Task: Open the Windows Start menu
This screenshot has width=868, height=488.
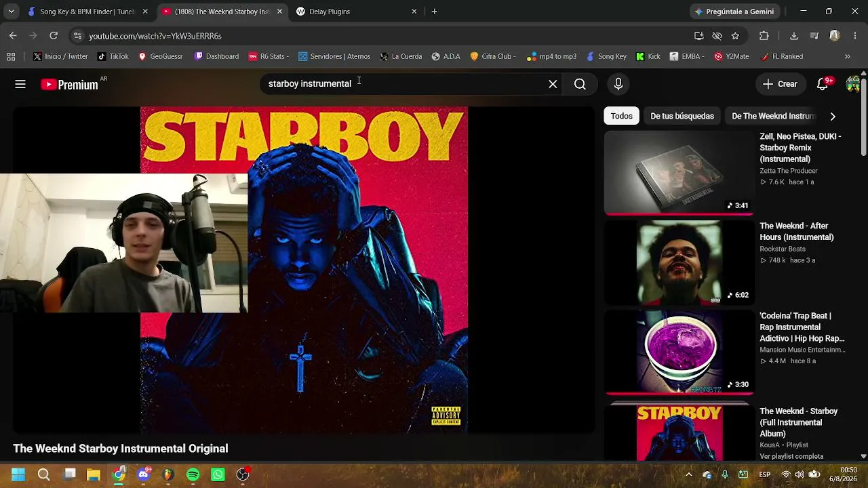Action: pyautogui.click(x=18, y=474)
